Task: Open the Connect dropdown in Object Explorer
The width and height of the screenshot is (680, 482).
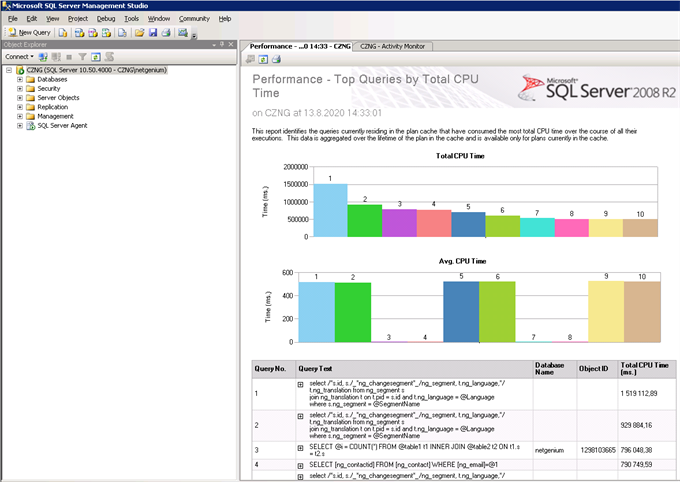Action: pos(19,57)
